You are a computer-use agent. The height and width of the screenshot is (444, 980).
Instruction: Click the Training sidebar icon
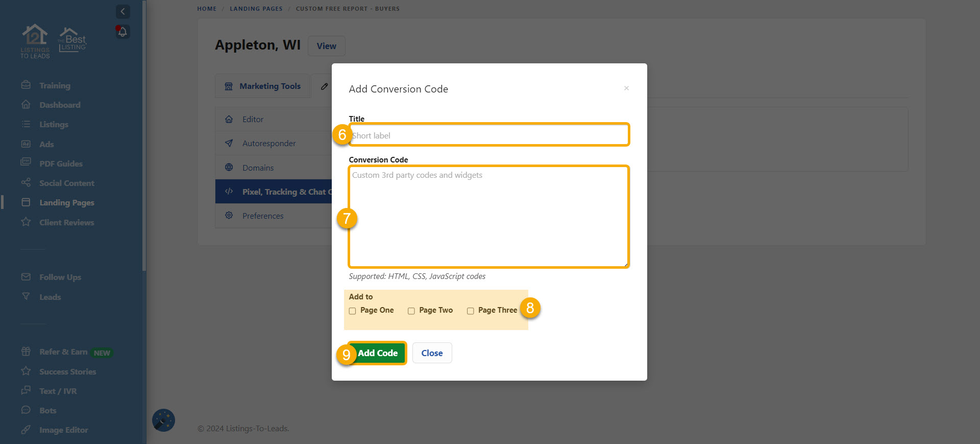tap(26, 85)
